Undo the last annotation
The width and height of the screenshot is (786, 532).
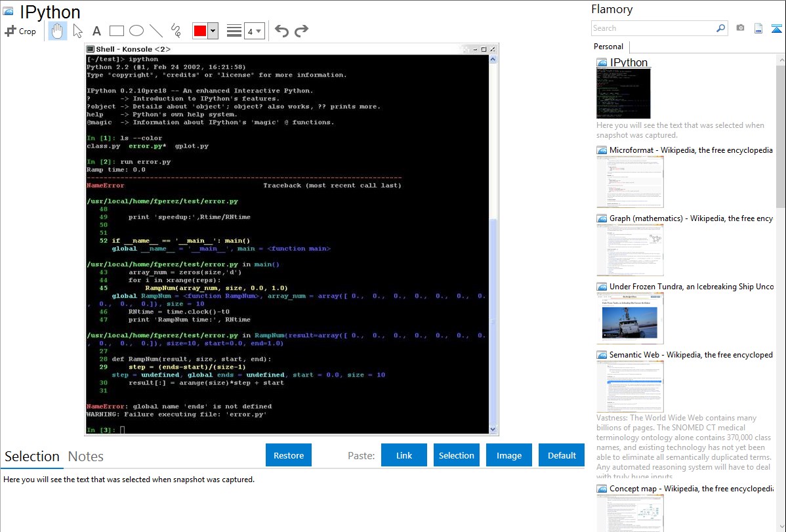pos(281,31)
